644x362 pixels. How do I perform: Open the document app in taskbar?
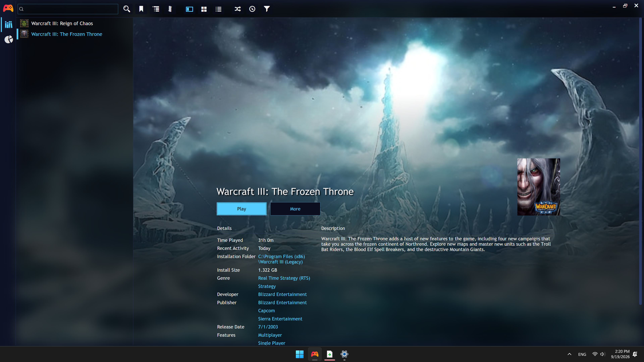point(330,354)
